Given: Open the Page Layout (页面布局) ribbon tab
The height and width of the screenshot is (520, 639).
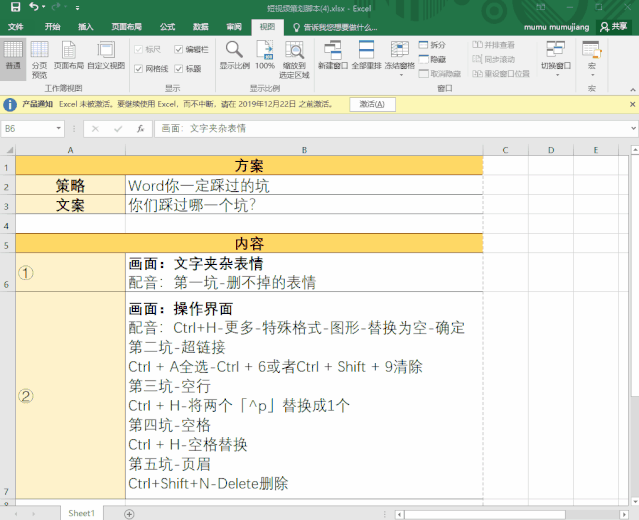Looking at the screenshot, I should [126, 27].
